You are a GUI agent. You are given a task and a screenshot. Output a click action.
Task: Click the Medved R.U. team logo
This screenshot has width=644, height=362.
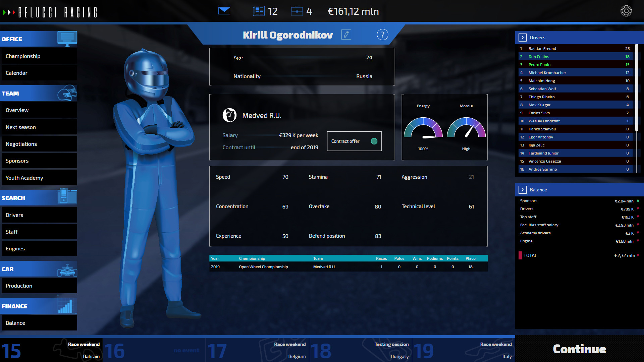[x=229, y=115]
